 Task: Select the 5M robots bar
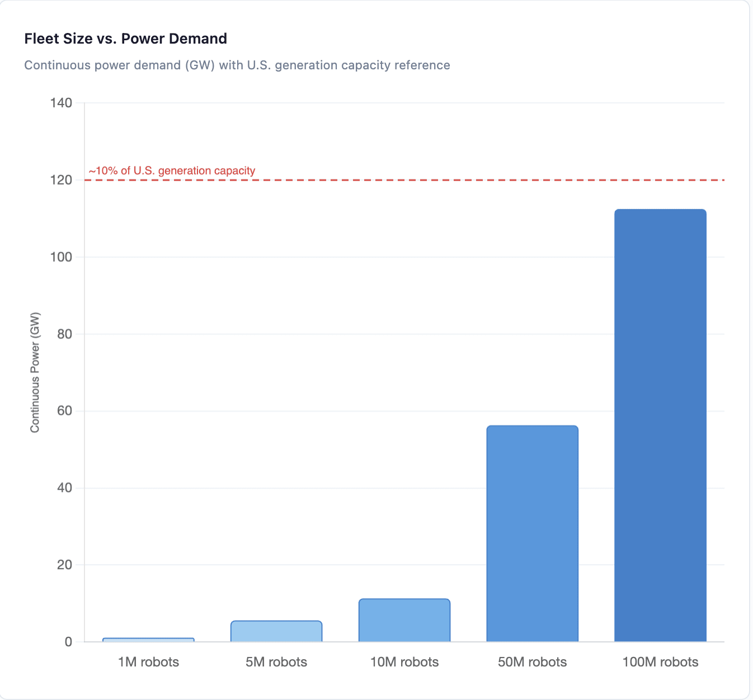point(276,631)
